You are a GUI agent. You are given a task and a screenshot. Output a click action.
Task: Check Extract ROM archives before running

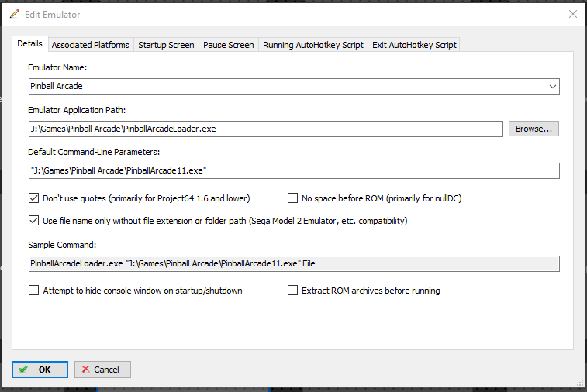tap(292, 291)
